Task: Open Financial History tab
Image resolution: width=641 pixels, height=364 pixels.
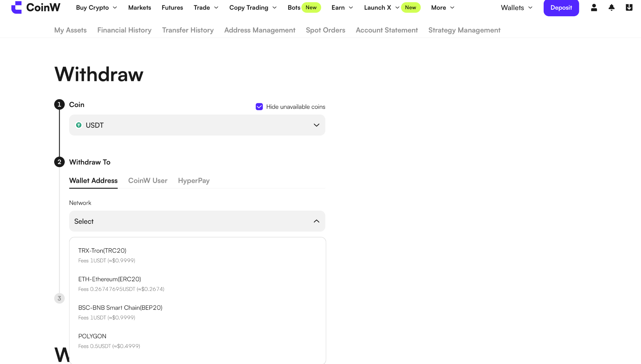Action: pyautogui.click(x=124, y=30)
